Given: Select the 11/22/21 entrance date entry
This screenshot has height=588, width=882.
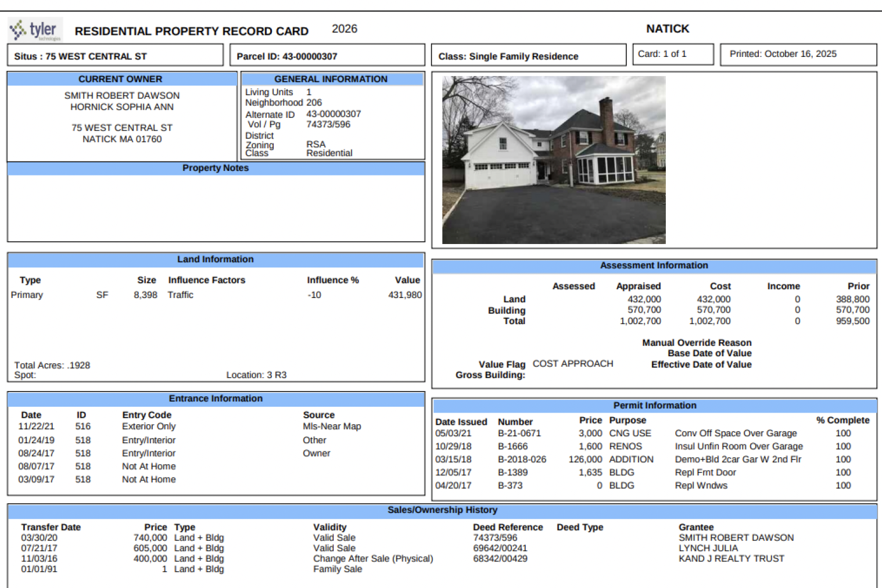Looking at the screenshot, I should click(36, 426).
